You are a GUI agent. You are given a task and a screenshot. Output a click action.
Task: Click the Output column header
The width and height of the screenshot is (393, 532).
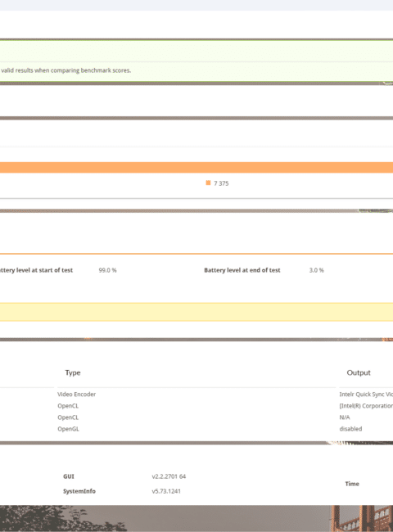point(359,372)
